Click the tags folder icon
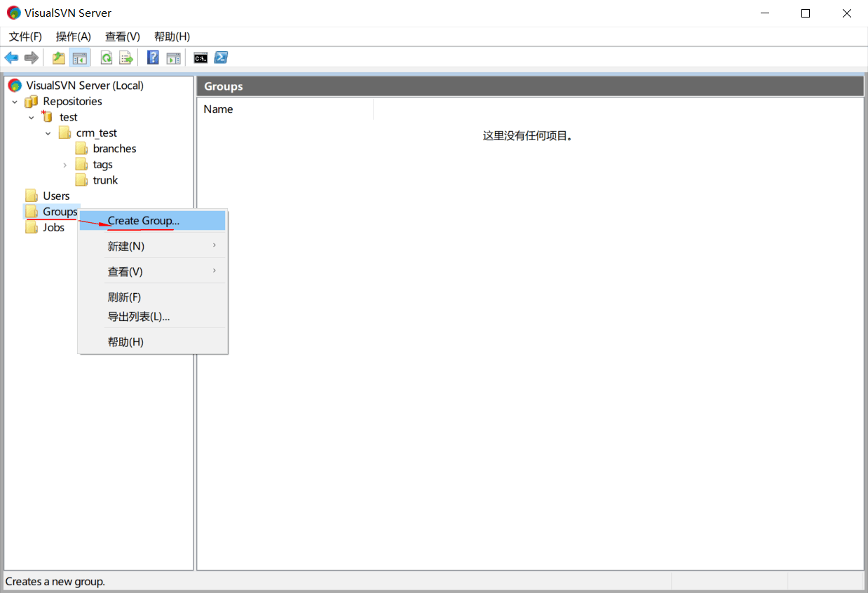Screen dimensions: 868x593 [x=81, y=165]
